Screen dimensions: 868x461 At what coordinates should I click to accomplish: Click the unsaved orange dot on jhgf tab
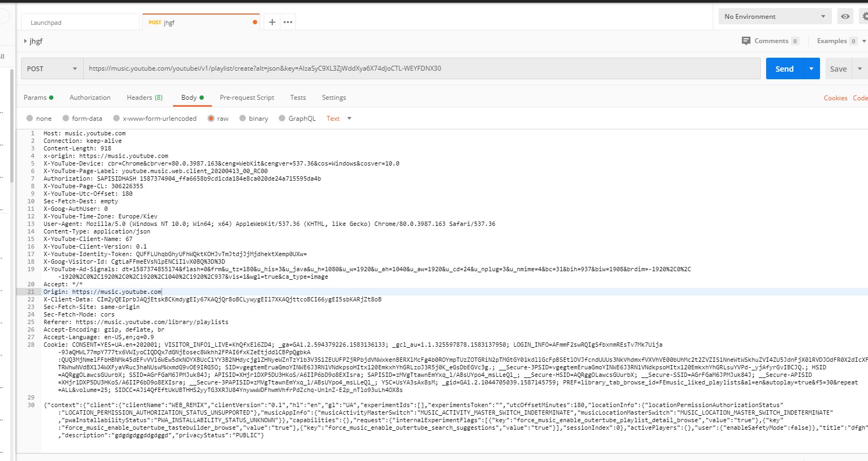pos(255,22)
